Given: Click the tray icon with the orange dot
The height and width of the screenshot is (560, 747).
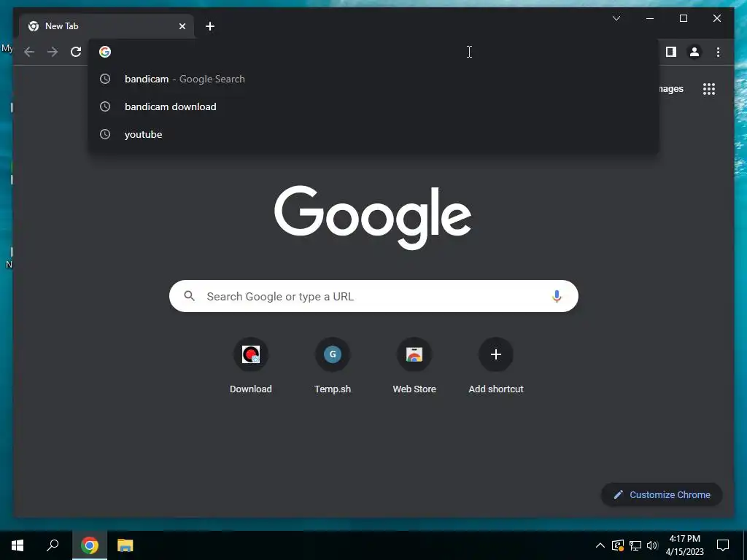Looking at the screenshot, I should (x=618, y=545).
